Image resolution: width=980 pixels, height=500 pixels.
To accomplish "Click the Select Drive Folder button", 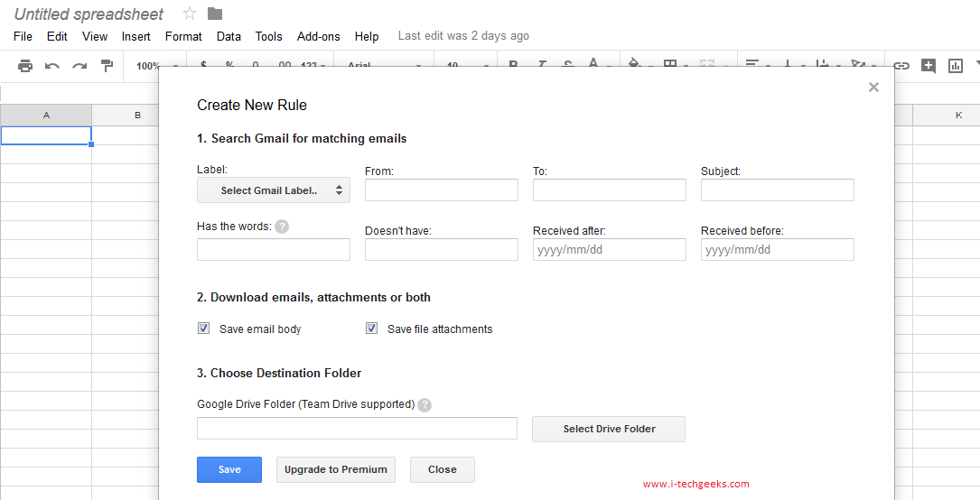I will (x=609, y=429).
